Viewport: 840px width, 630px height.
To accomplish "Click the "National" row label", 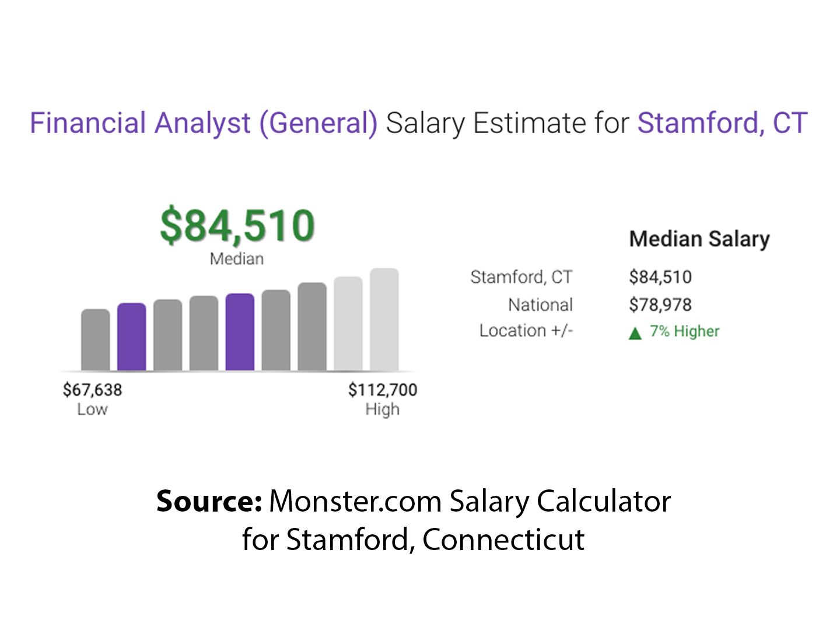I will click(540, 304).
